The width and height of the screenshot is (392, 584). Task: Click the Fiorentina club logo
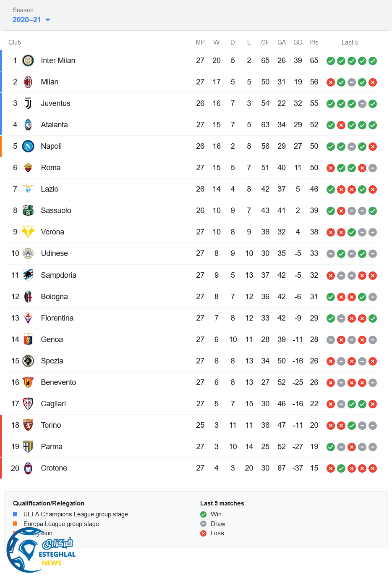28,318
